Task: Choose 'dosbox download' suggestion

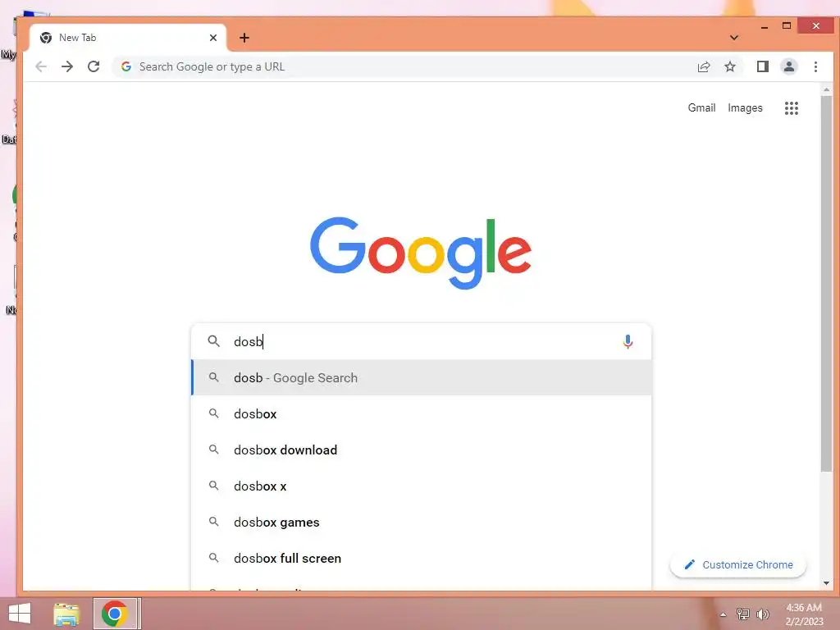Action: pyautogui.click(x=421, y=450)
